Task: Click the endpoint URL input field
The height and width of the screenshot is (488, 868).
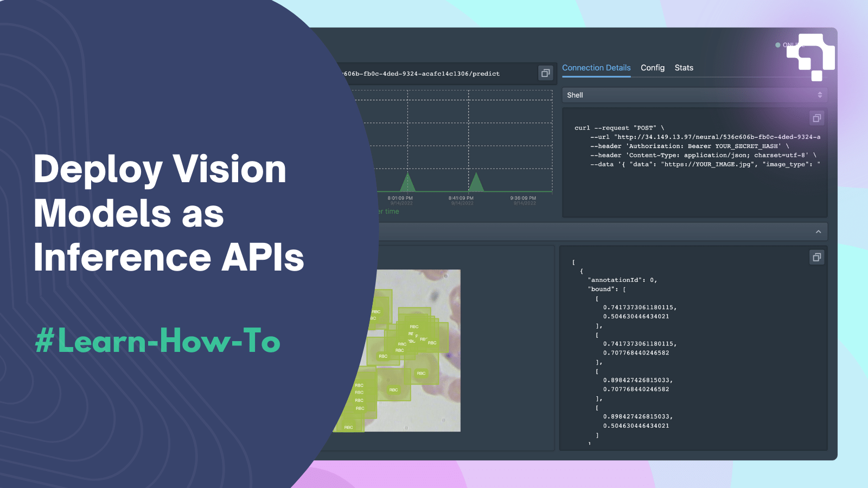Action: click(434, 73)
